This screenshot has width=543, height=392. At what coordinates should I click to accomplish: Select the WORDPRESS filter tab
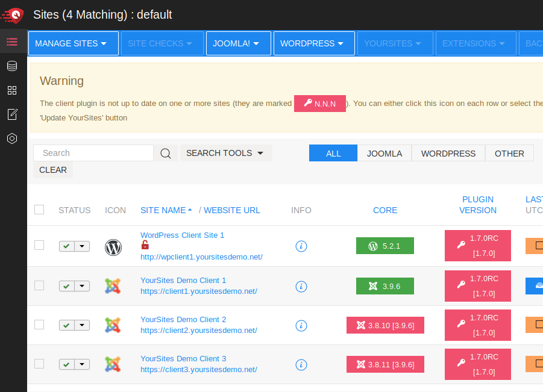448,154
